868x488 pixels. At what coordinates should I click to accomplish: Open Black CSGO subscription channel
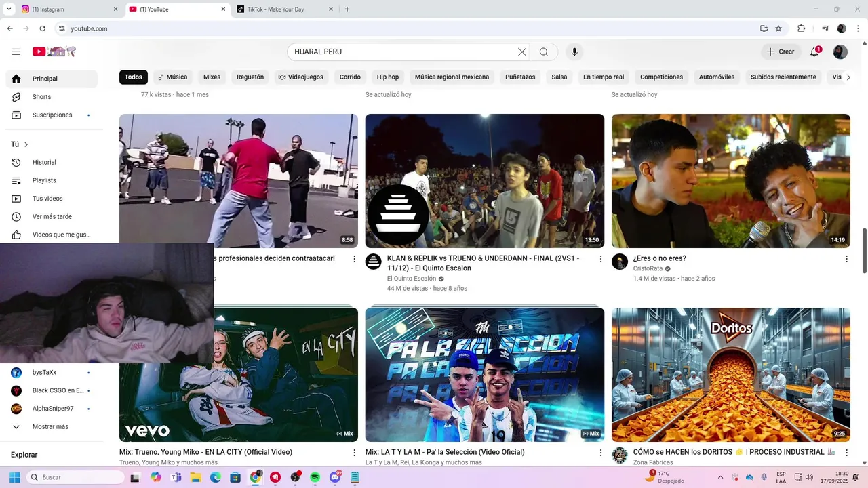coord(52,391)
